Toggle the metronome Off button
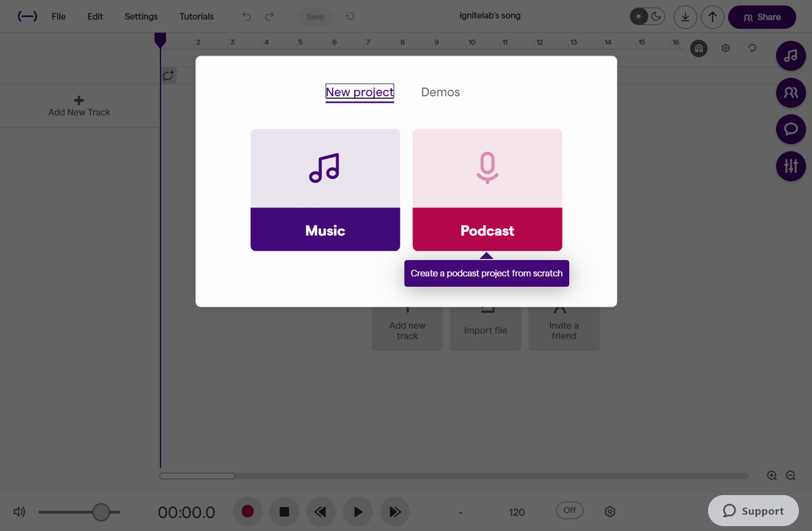 click(570, 510)
